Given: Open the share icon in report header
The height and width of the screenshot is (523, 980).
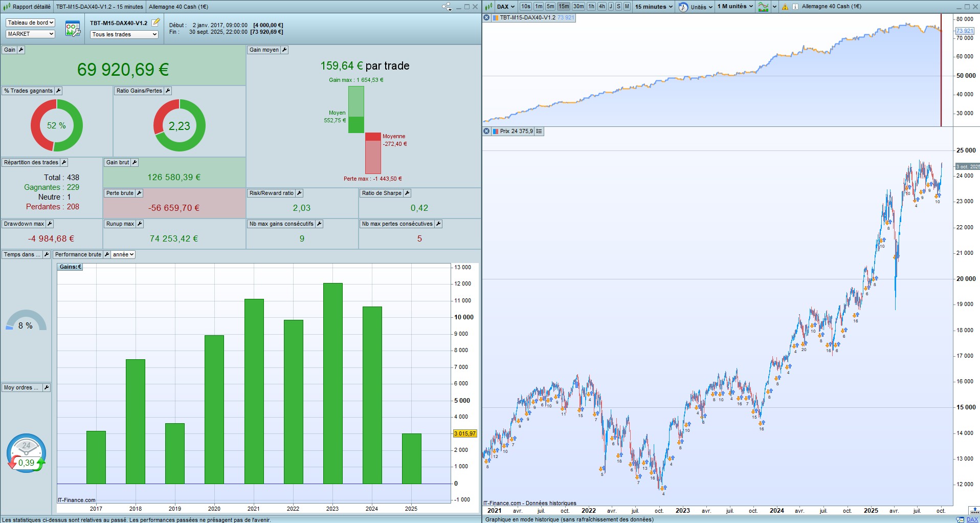Looking at the screenshot, I should pyautogui.click(x=447, y=7).
